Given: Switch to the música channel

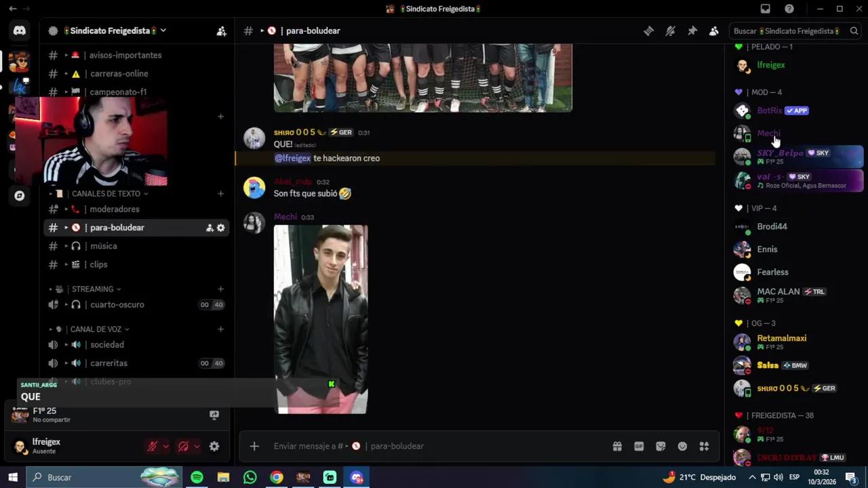Looking at the screenshot, I should [x=103, y=246].
